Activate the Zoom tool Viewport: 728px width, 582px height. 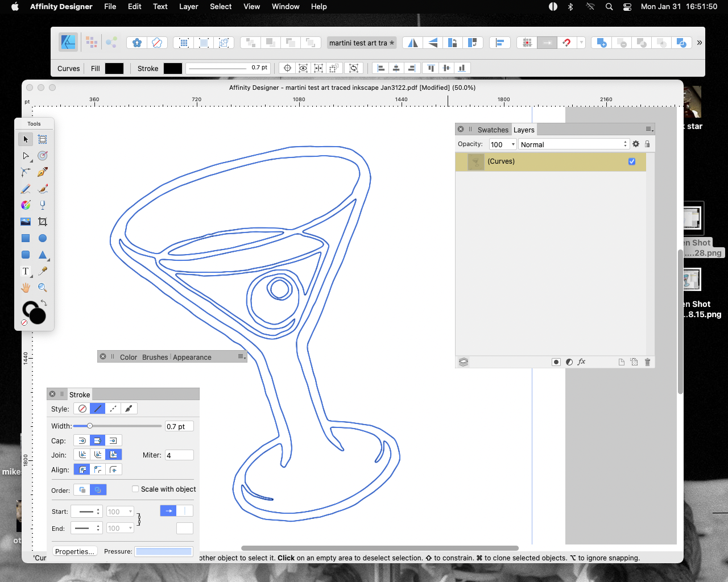[42, 288]
